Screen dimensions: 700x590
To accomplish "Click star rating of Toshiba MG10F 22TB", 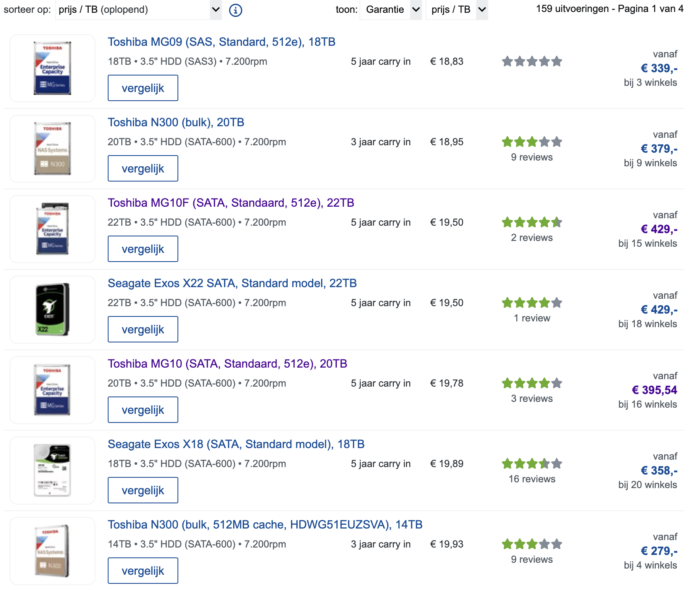I will (532, 222).
